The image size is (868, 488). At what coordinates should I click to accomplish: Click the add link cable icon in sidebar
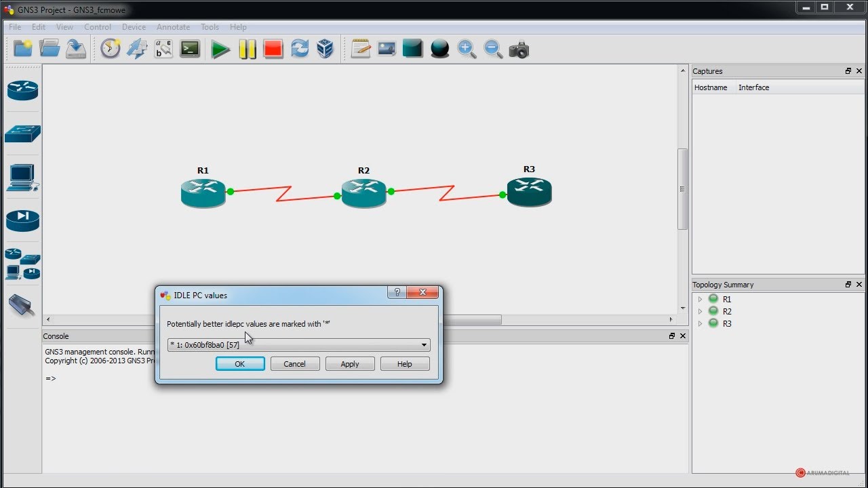click(22, 306)
